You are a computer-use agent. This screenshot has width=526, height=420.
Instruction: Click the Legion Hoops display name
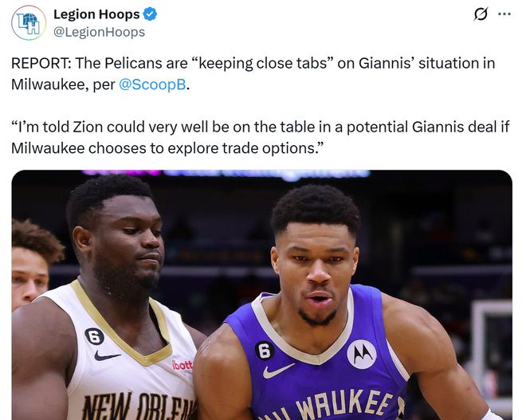click(x=96, y=14)
